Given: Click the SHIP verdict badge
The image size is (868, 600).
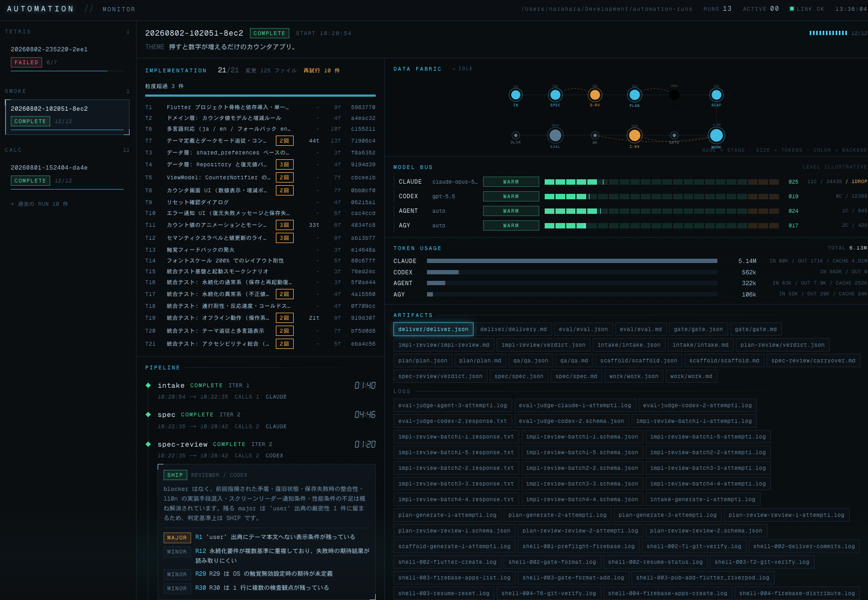Looking at the screenshot, I should click(175, 475).
